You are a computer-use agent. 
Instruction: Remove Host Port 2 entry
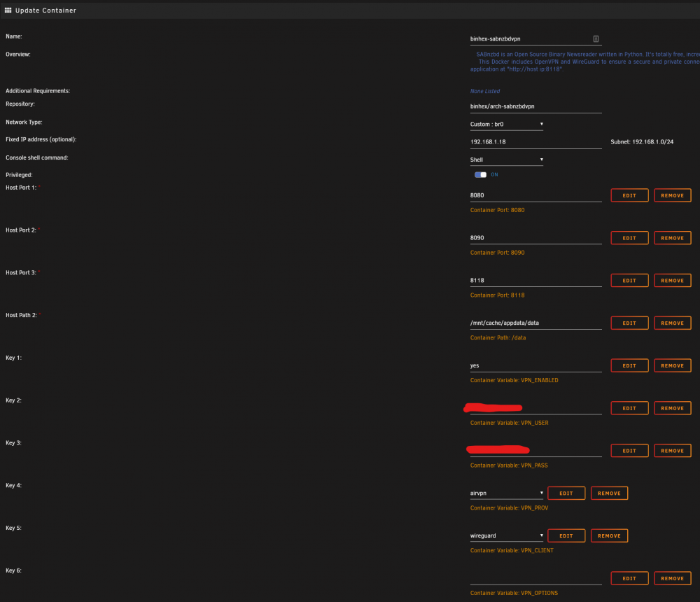click(x=672, y=238)
